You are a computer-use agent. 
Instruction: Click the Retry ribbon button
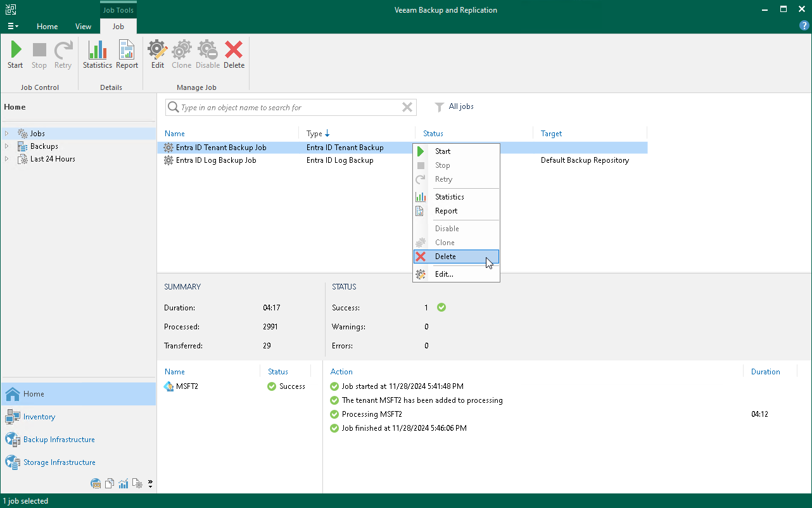[63, 55]
